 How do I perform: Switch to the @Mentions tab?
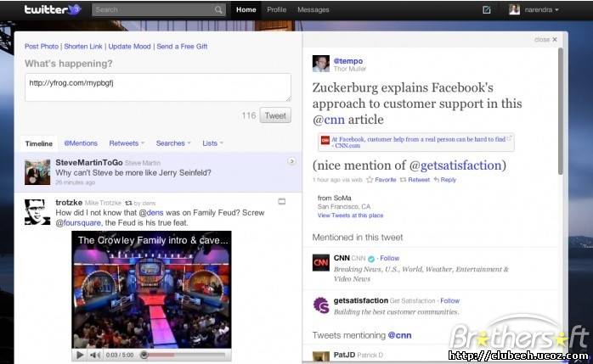[81, 143]
